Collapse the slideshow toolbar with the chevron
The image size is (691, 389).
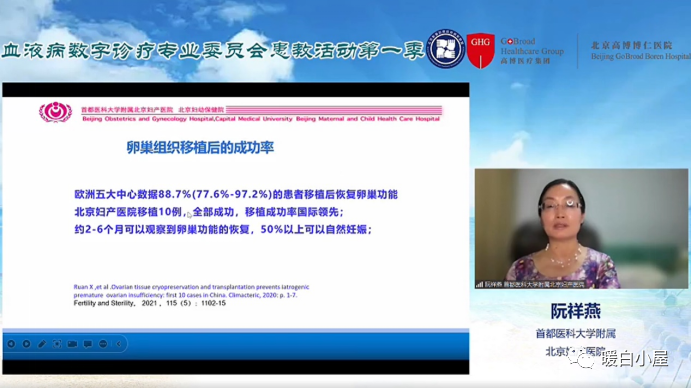click(119, 344)
